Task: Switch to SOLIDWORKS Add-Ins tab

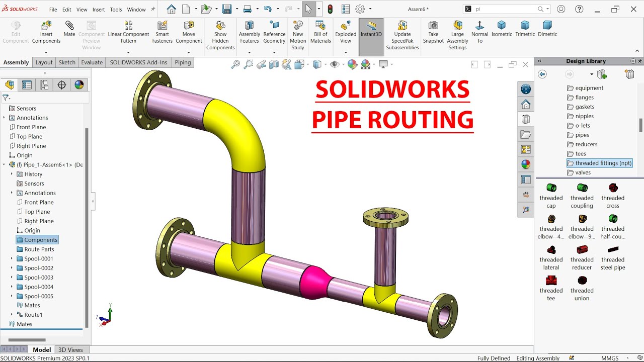Action: point(138,62)
